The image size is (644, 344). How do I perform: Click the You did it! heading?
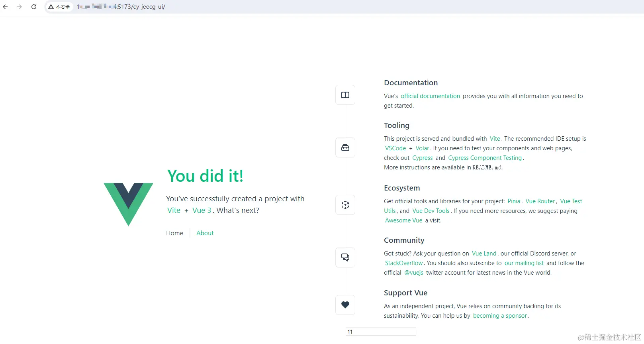206,176
